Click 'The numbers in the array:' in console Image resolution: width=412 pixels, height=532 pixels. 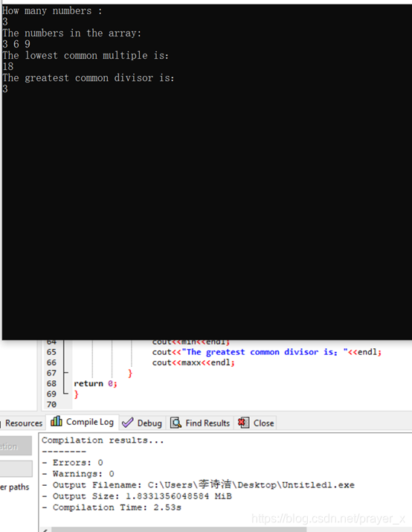coord(71,33)
